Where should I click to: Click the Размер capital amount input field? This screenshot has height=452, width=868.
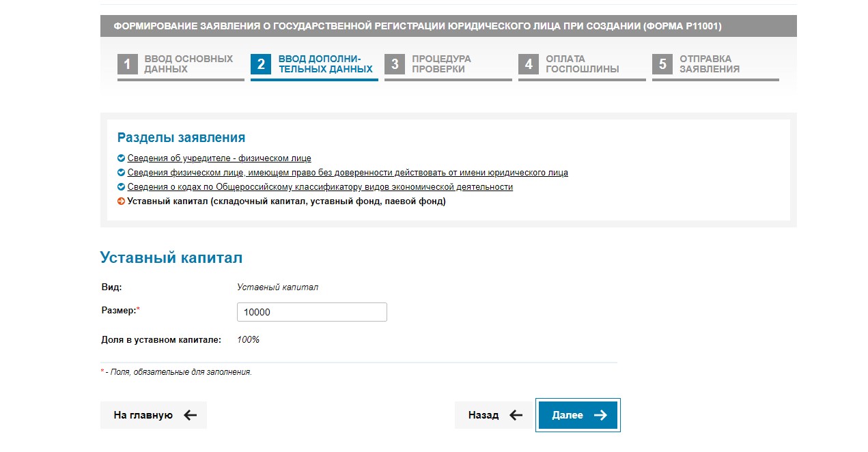tap(312, 312)
